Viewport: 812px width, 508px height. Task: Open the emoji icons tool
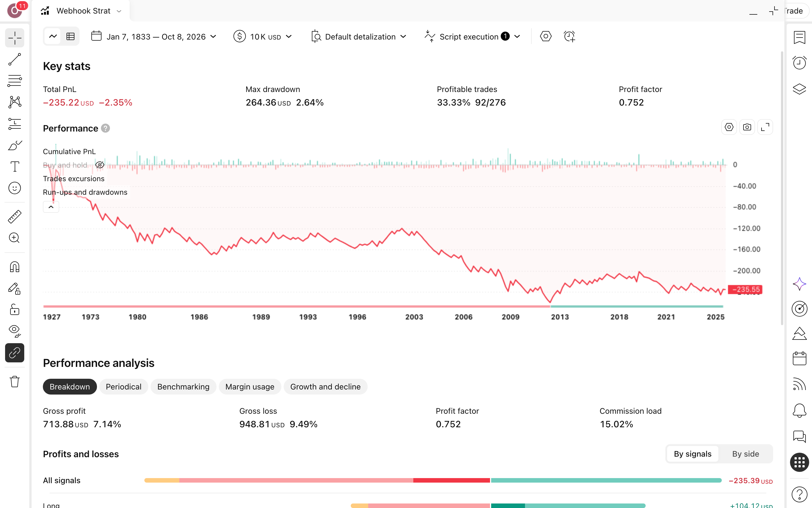pyautogui.click(x=15, y=188)
